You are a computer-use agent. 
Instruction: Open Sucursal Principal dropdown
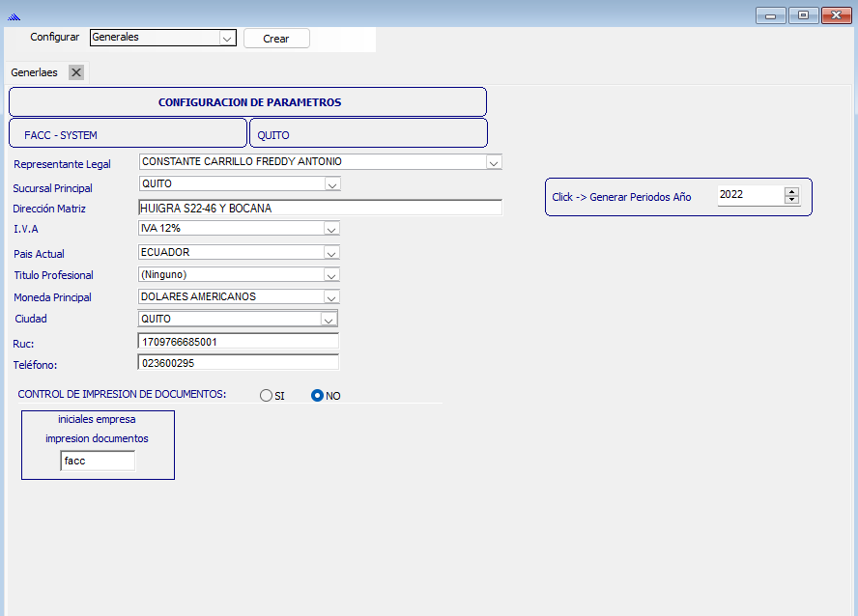point(331,184)
